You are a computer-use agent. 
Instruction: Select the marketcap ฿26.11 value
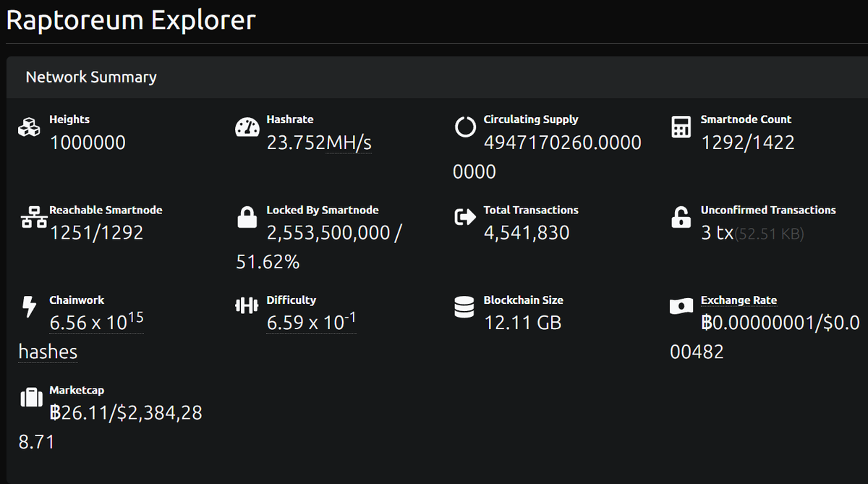point(80,413)
